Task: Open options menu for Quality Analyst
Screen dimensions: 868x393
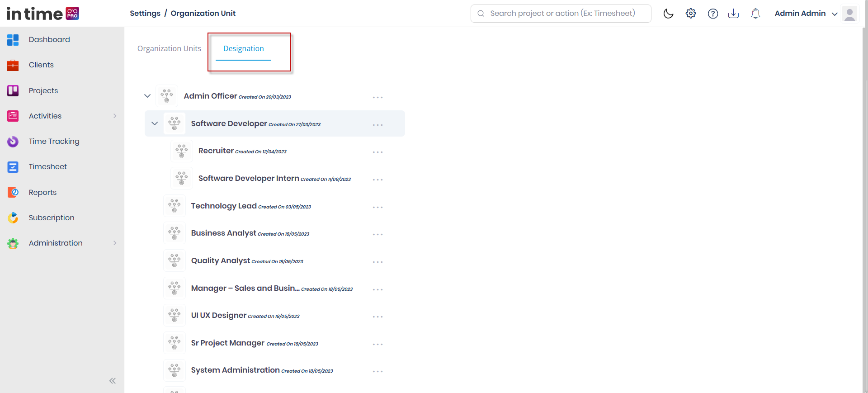Action: coord(378,262)
